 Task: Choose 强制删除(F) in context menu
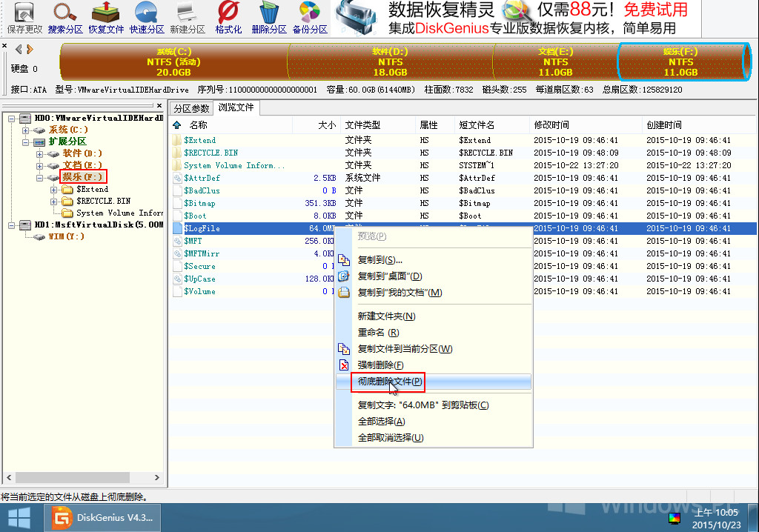[x=434, y=365]
